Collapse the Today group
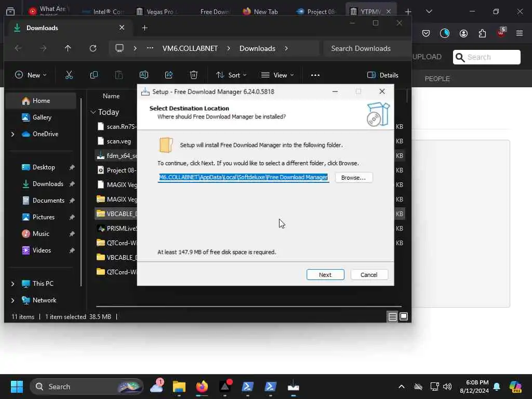 click(94, 112)
